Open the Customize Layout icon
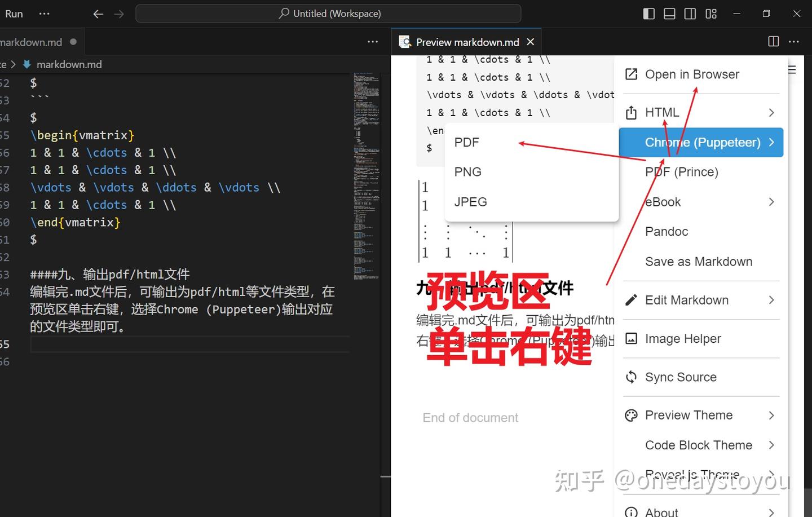Viewport: 812px width, 517px height. [x=711, y=13]
